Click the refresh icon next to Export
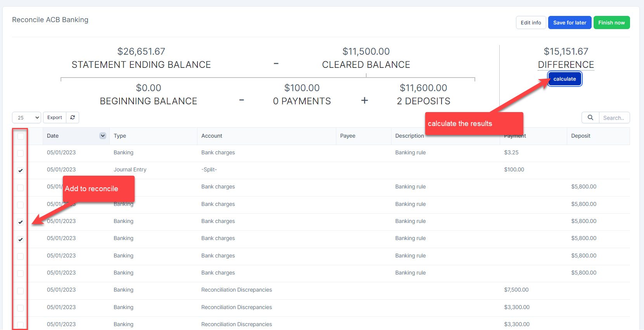This screenshot has width=644, height=330. 73,117
